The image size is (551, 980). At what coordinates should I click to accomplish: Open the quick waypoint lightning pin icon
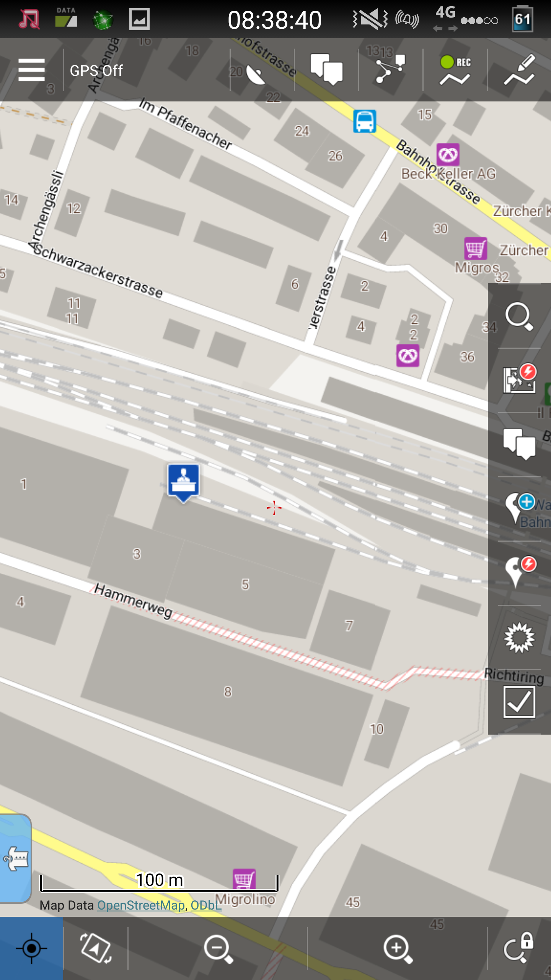click(x=520, y=572)
